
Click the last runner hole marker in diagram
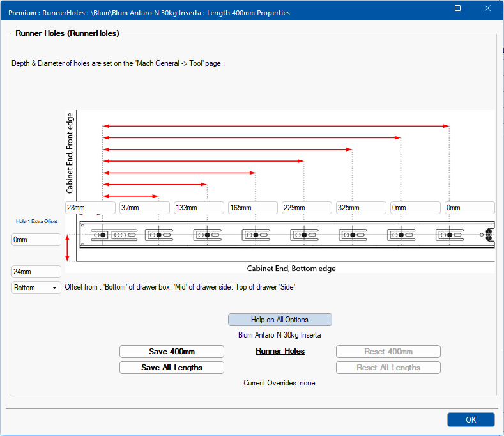click(450, 235)
